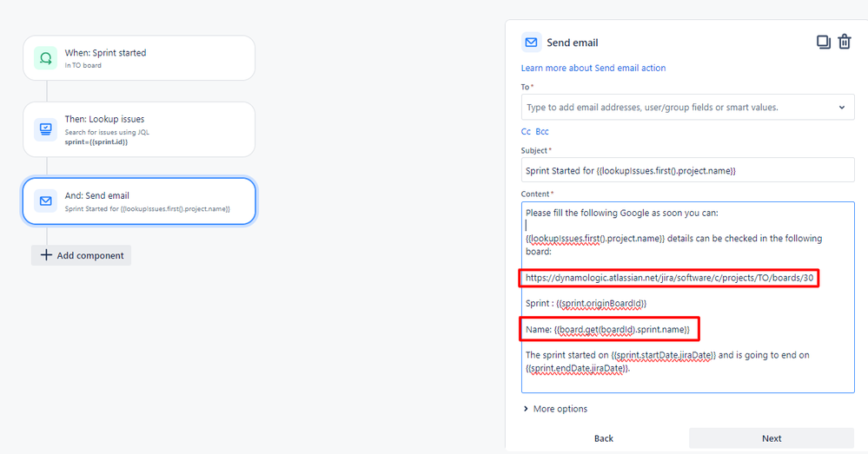Click the Name: board.get smart value line
The height and width of the screenshot is (454, 868).
point(607,330)
